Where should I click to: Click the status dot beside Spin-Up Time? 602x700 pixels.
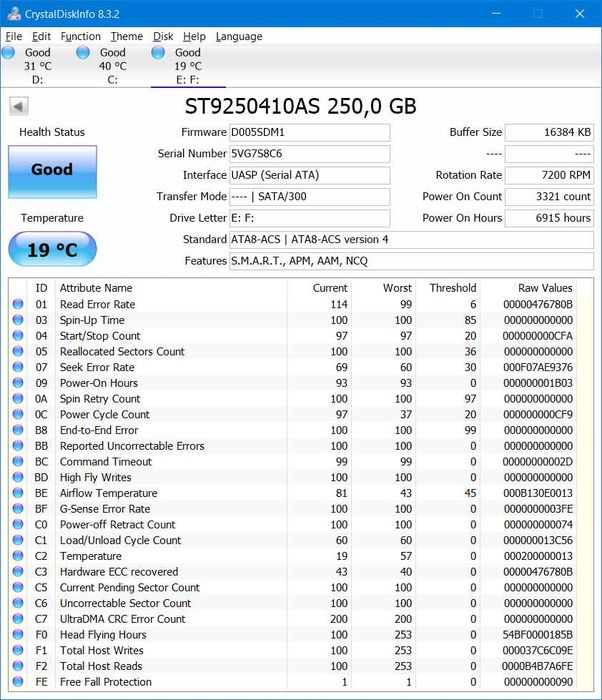(x=18, y=320)
